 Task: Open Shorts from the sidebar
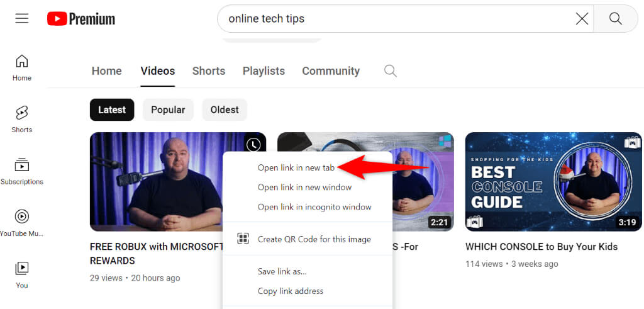pyautogui.click(x=22, y=120)
